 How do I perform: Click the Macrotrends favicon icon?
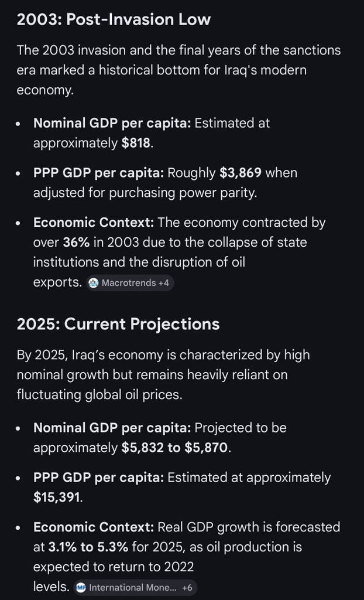coord(94,283)
